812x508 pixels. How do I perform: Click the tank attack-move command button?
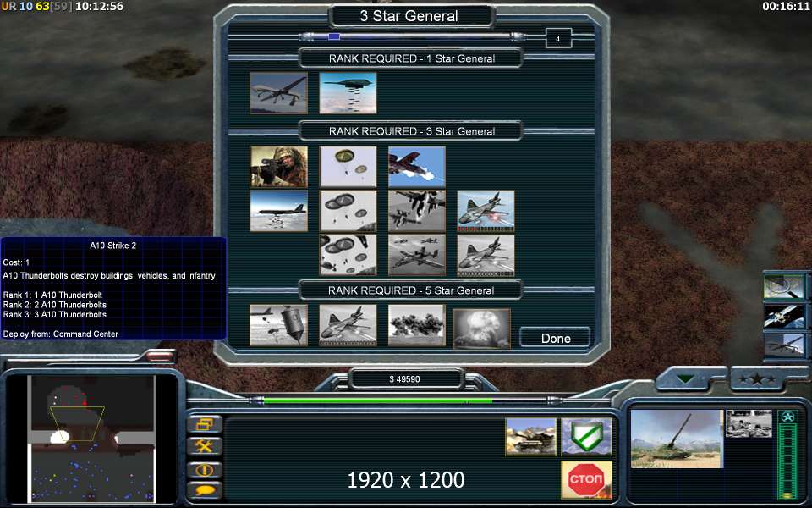coord(531,437)
